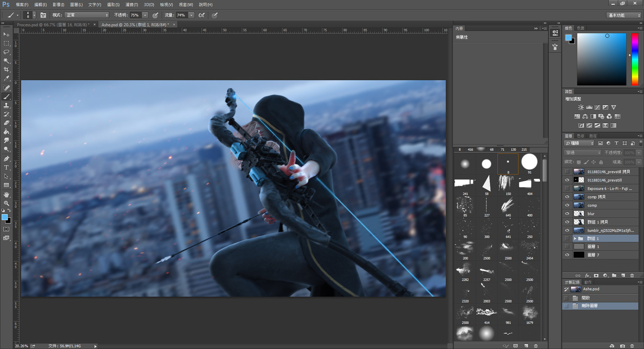Show the Exposure 6 - Lo-Fi layer
The height and width of the screenshot is (349, 644).
567,188
